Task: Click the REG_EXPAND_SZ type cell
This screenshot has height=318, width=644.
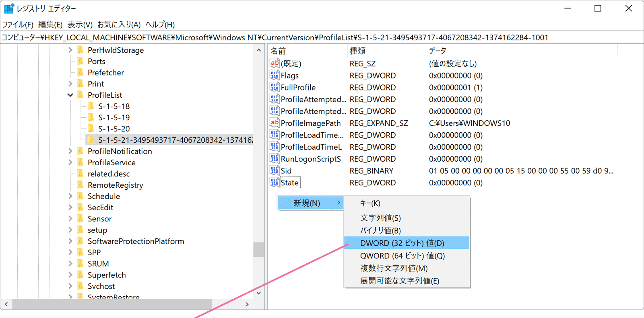Action: (x=379, y=123)
